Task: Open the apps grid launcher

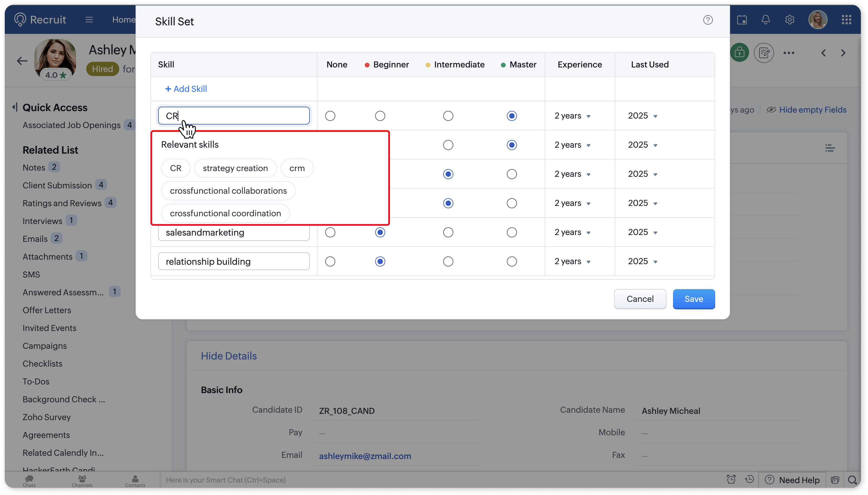Action: point(846,20)
